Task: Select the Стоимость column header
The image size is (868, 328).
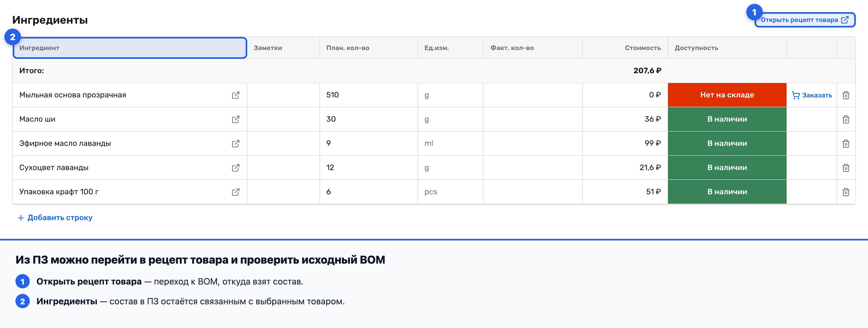Action: coord(625,48)
